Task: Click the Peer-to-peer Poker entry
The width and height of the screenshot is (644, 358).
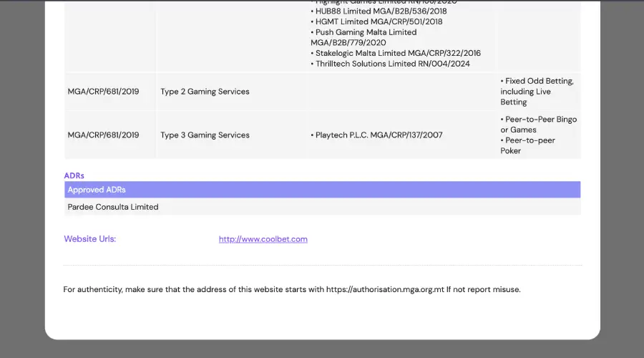Action: (x=528, y=145)
